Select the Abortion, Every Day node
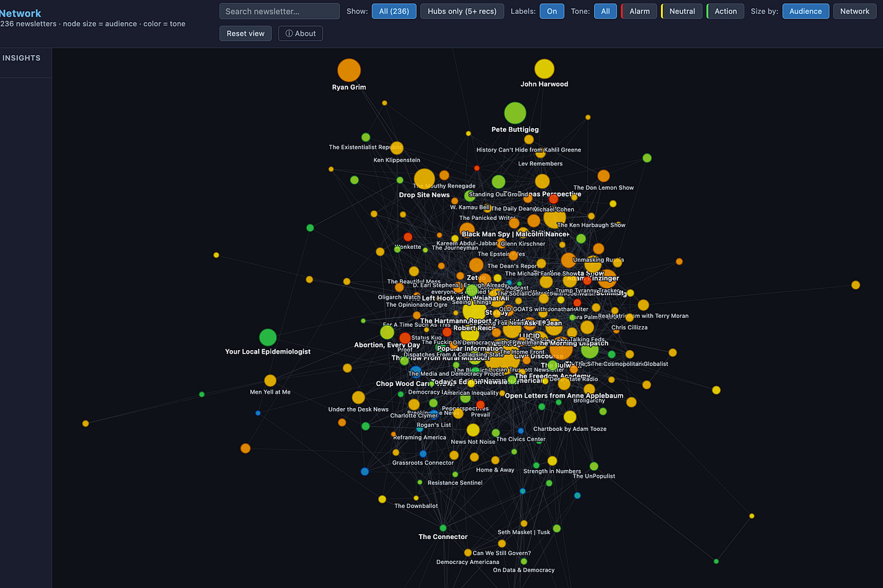The width and height of the screenshot is (883, 588). tap(387, 332)
